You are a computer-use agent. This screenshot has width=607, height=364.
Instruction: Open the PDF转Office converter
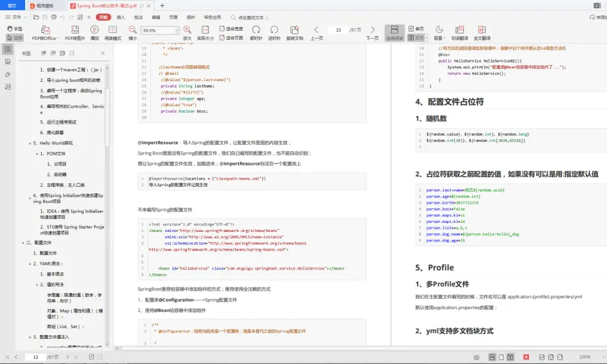(45, 33)
